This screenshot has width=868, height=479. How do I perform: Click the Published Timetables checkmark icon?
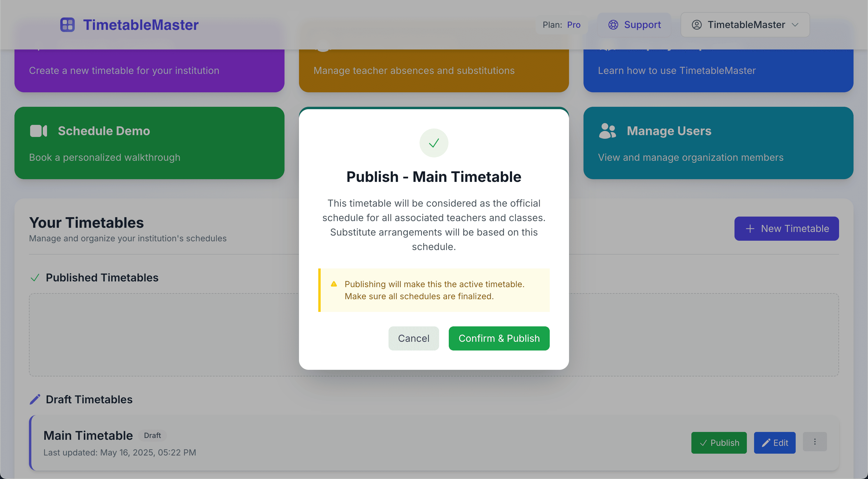click(35, 278)
